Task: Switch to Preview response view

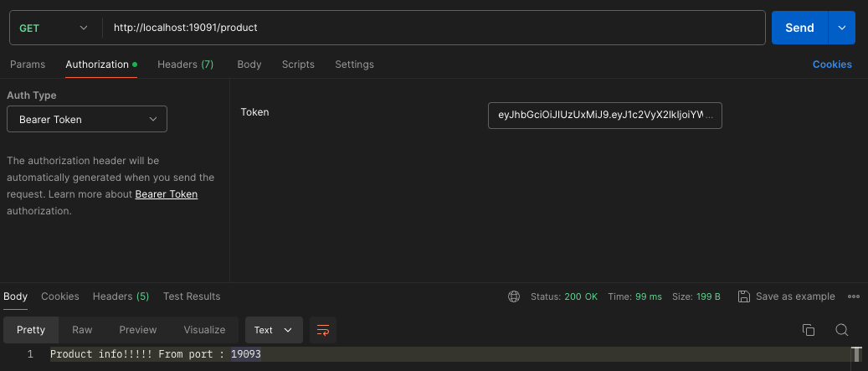Action: (138, 330)
